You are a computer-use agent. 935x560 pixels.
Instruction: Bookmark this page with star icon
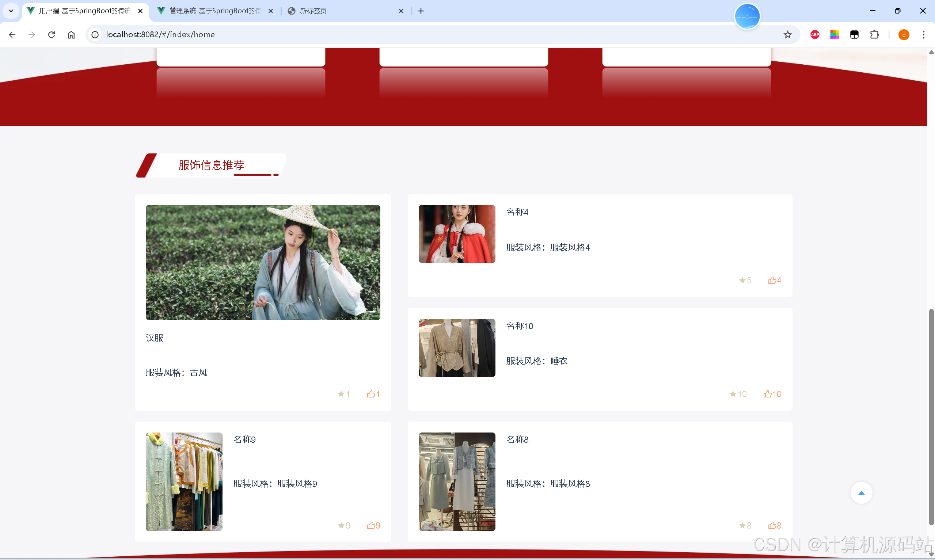(x=787, y=35)
